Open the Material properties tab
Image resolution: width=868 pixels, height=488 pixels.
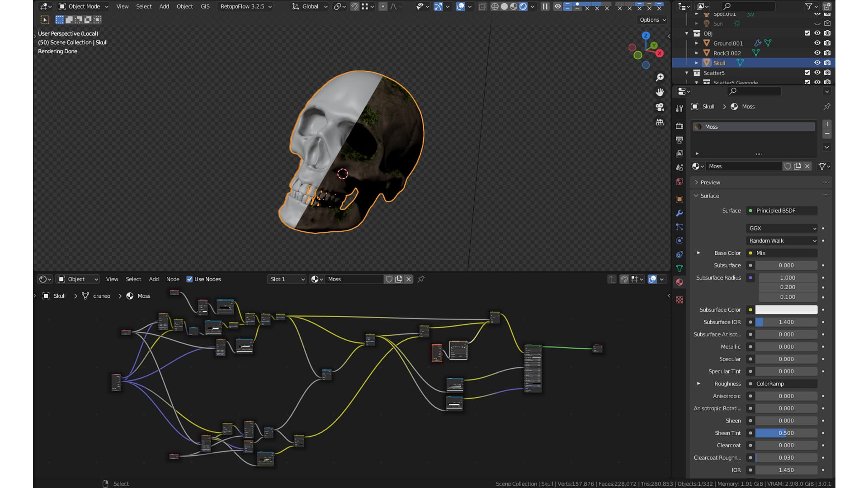pyautogui.click(x=679, y=282)
